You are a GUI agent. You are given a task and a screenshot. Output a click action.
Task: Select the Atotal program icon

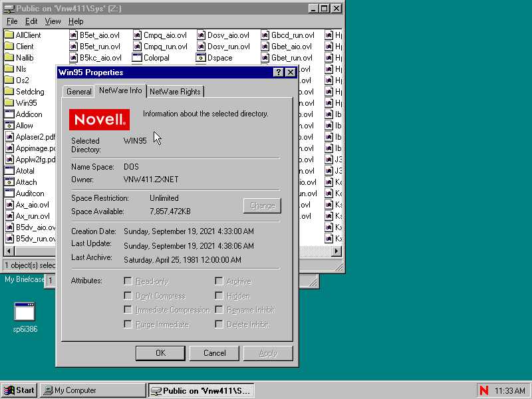pyautogui.click(x=9, y=171)
